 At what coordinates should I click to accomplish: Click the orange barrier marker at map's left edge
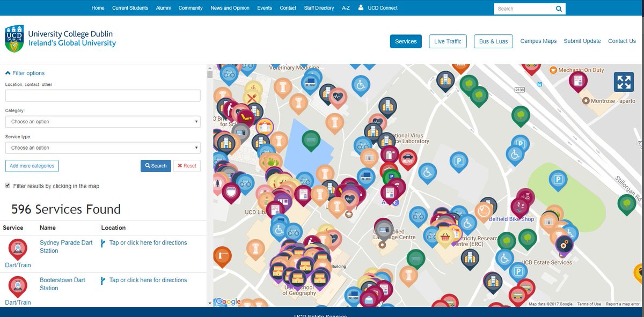[x=222, y=256]
